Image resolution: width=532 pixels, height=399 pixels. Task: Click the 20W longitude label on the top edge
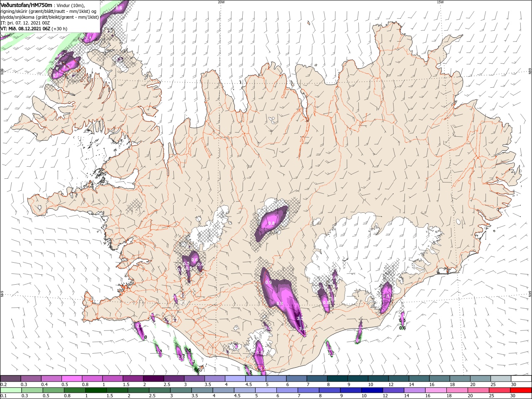coord(221,2)
